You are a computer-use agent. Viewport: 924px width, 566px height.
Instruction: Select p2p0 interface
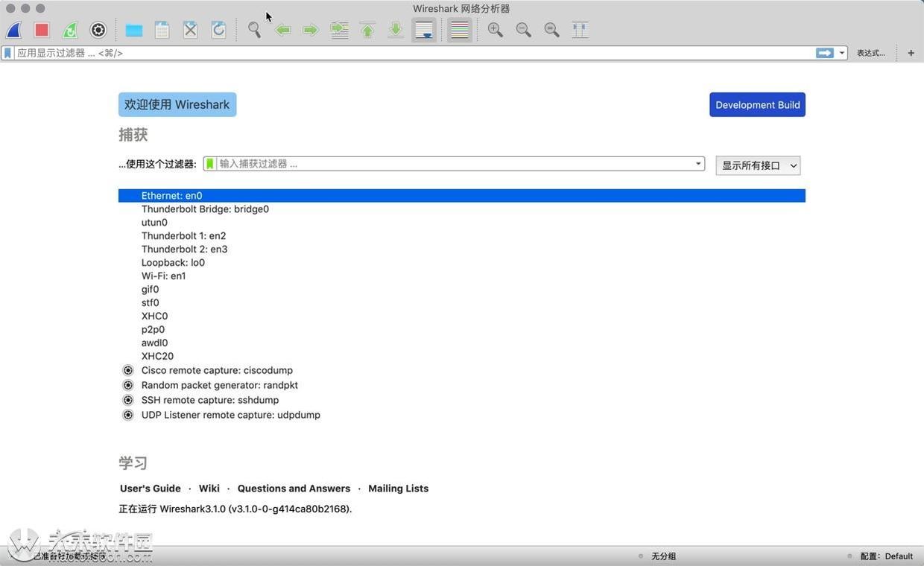[462, 330]
